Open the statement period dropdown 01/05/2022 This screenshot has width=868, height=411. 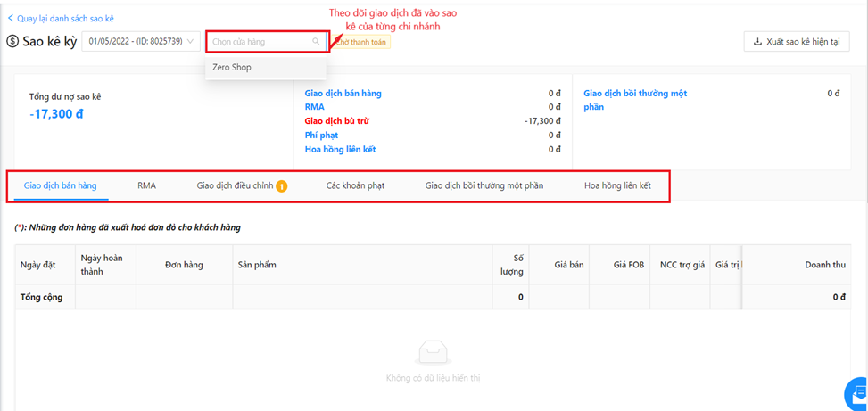(141, 42)
